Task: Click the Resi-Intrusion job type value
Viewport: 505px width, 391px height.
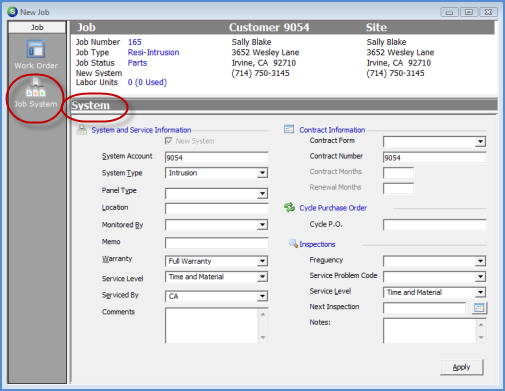Action: [153, 52]
